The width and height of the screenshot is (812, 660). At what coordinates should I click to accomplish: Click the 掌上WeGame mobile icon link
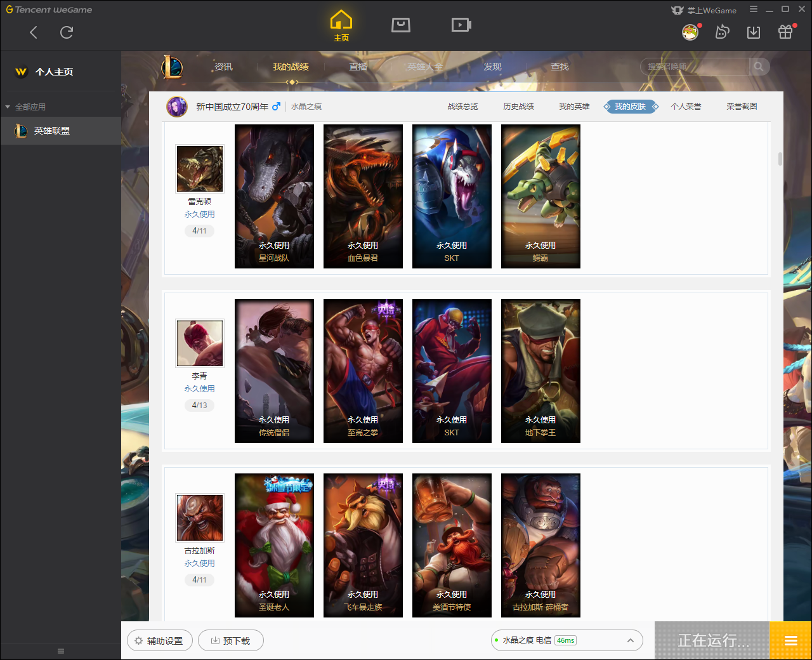coord(704,10)
